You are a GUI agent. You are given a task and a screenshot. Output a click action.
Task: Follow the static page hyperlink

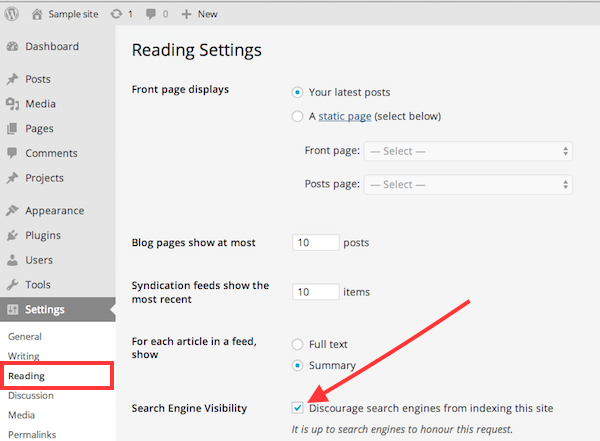pyautogui.click(x=345, y=116)
